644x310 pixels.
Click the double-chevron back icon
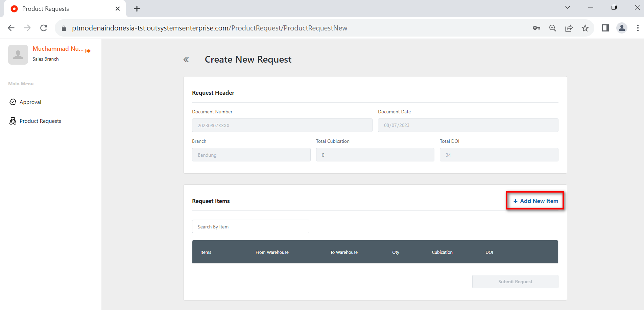pyautogui.click(x=186, y=60)
